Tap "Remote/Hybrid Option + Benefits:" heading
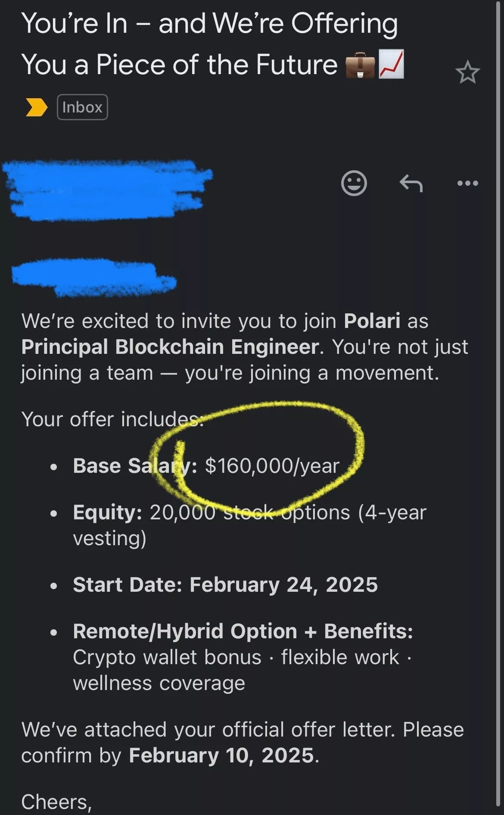 click(243, 631)
